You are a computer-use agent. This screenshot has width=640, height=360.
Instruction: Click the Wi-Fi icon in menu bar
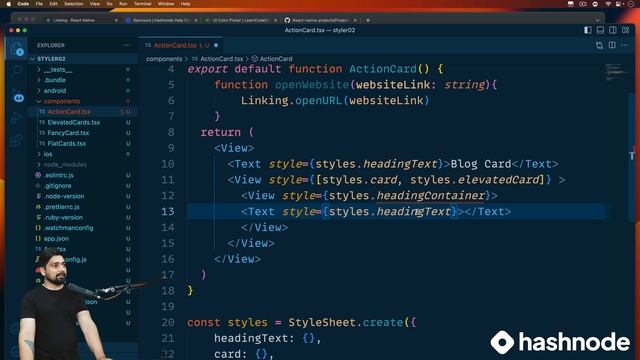pos(608,4)
